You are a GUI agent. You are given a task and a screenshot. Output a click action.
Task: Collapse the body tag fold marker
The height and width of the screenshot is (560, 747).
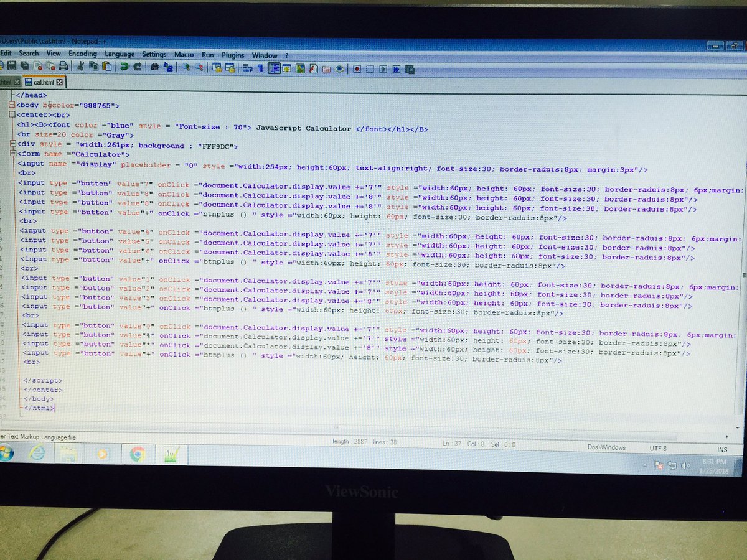(x=12, y=106)
